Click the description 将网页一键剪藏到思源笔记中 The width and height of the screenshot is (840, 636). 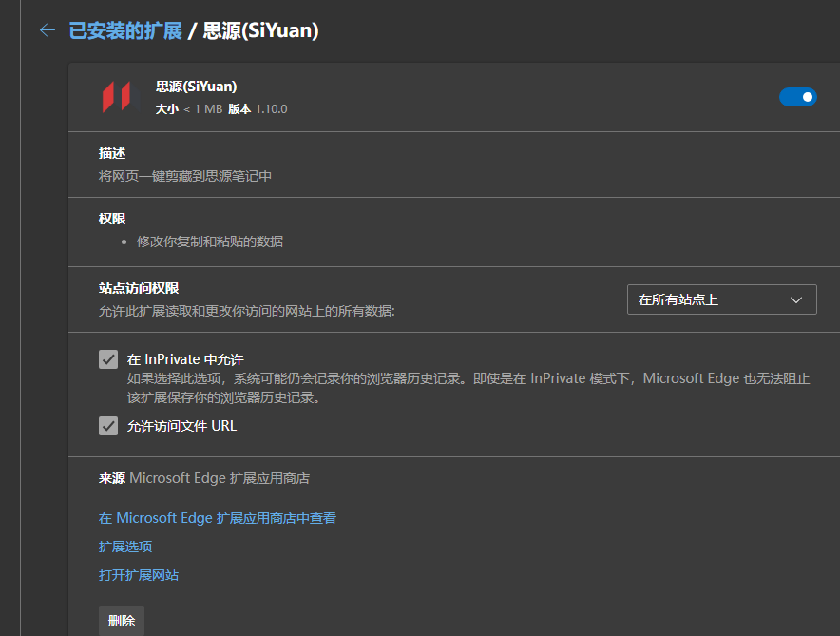(185, 176)
